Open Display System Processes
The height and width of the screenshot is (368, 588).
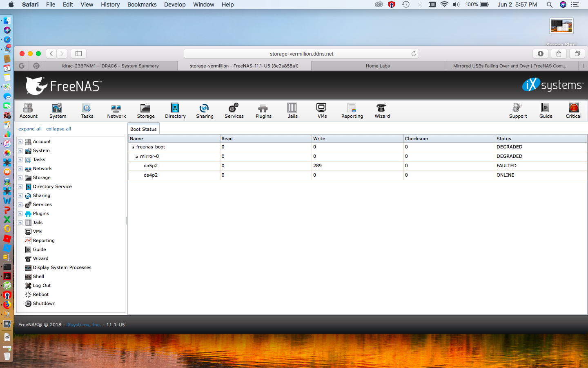[62, 267]
